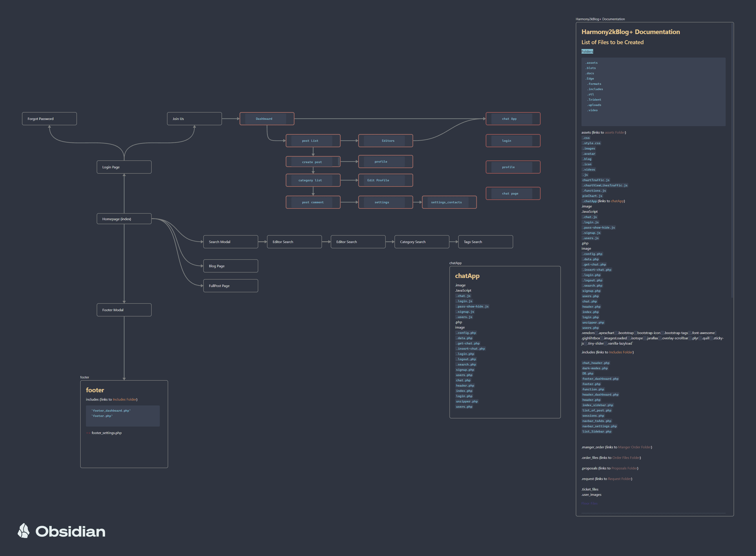This screenshot has height=556, width=756.
Task: Select the Join Us node
Action: (x=194, y=119)
